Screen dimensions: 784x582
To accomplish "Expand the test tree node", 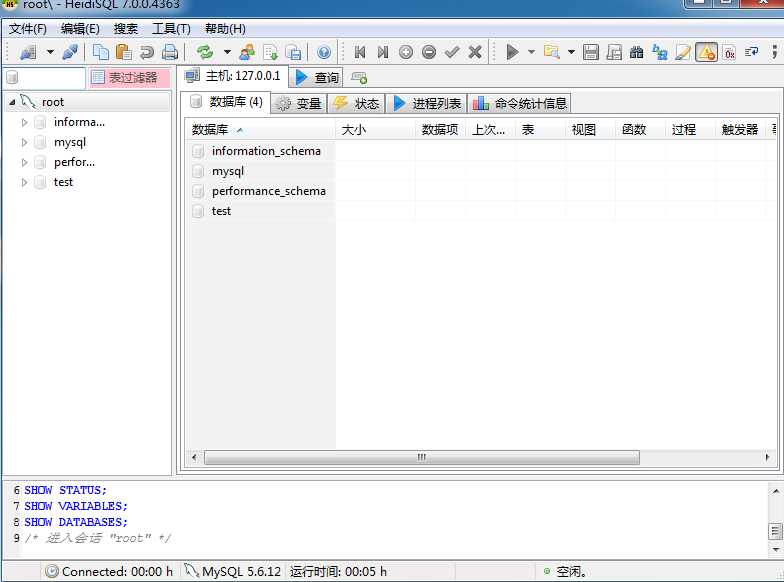I will point(24,182).
